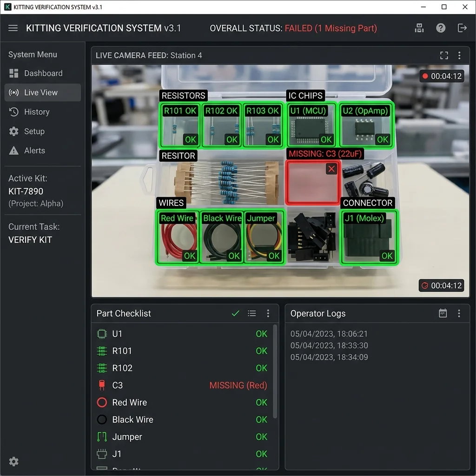The height and width of the screenshot is (476, 476).
Task: Select the R101 checklist row
Action: point(182,350)
